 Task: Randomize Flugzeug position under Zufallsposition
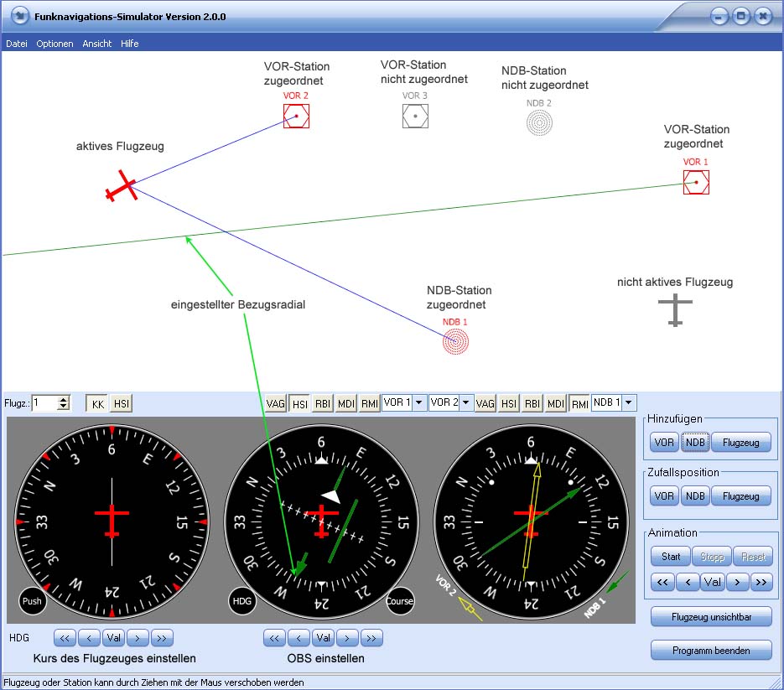[x=741, y=496]
